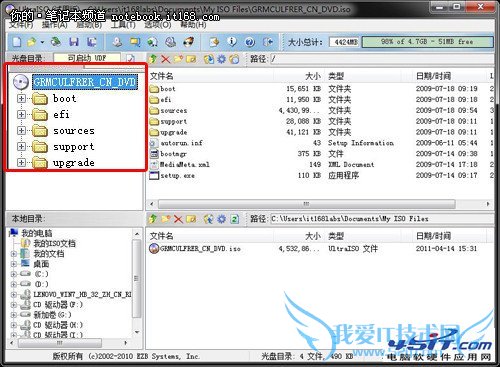
Task: Select the GRMCULFRER_CN_DVD root disc node
Action: [x=85, y=82]
